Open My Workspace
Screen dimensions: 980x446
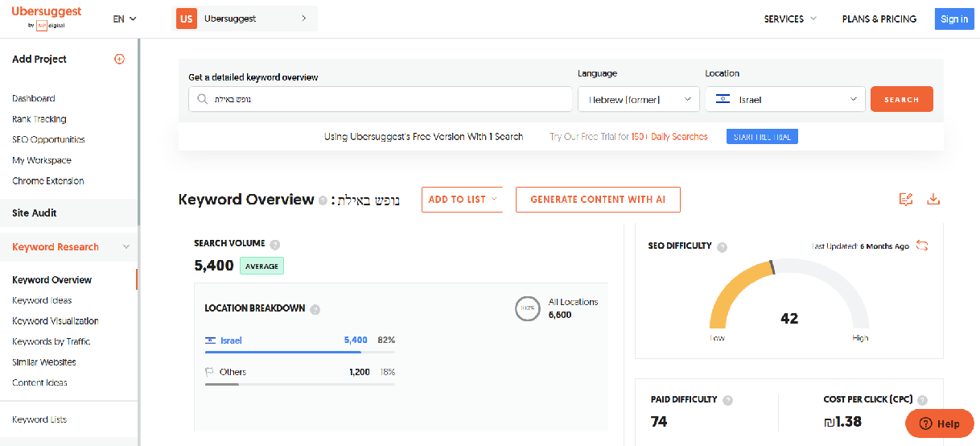pyautogui.click(x=42, y=160)
